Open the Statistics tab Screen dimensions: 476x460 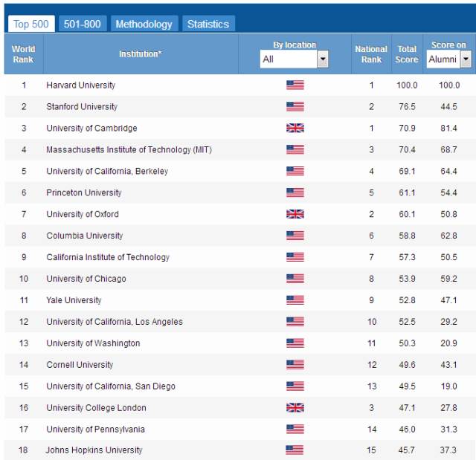pyautogui.click(x=208, y=24)
